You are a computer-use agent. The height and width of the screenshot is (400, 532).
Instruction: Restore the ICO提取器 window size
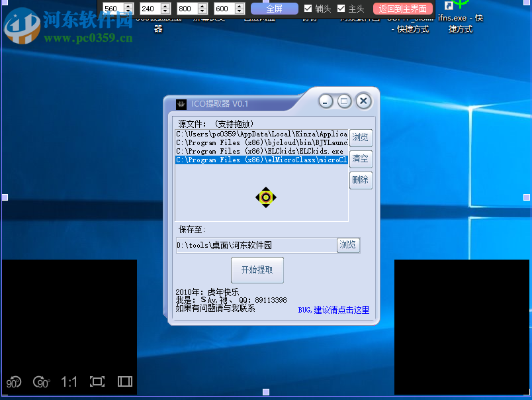[x=343, y=101]
